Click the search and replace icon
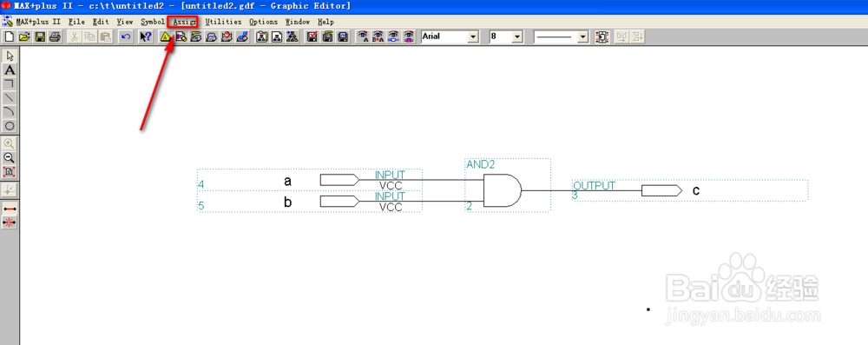The width and height of the screenshot is (868, 345). [378, 37]
